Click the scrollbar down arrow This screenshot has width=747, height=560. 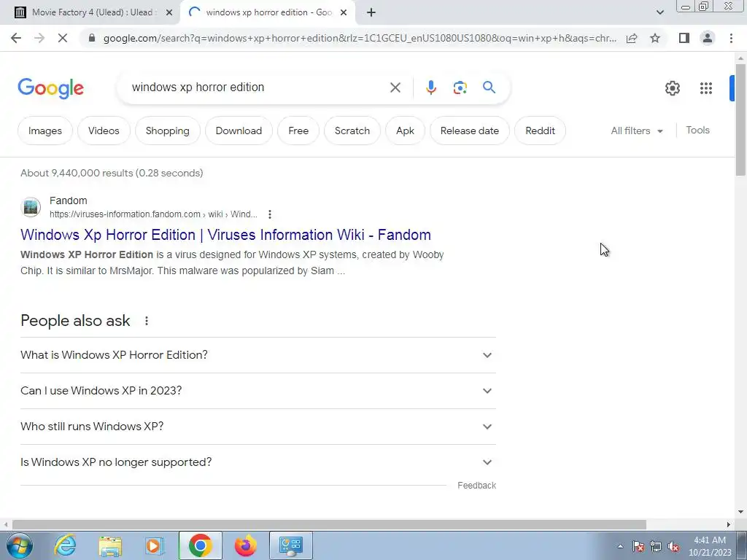pos(740,512)
